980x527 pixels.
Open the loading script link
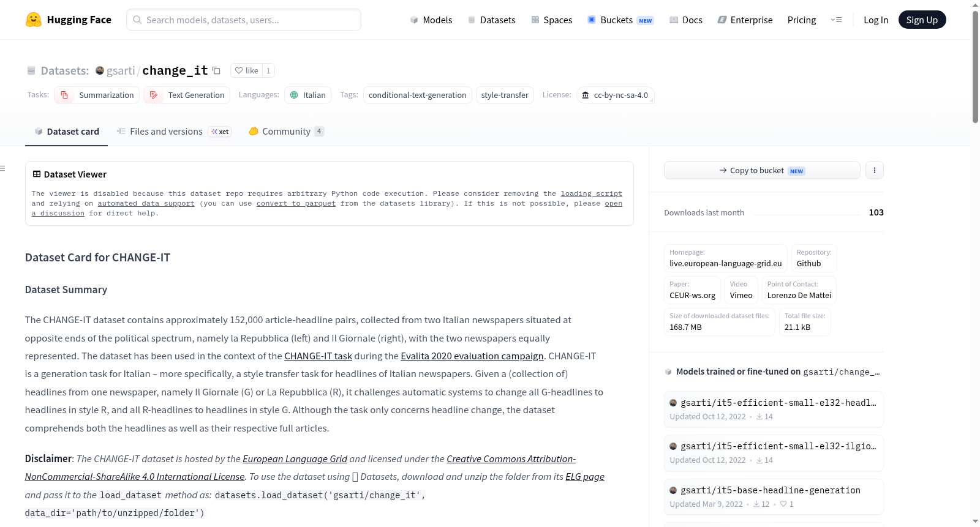[x=591, y=193]
